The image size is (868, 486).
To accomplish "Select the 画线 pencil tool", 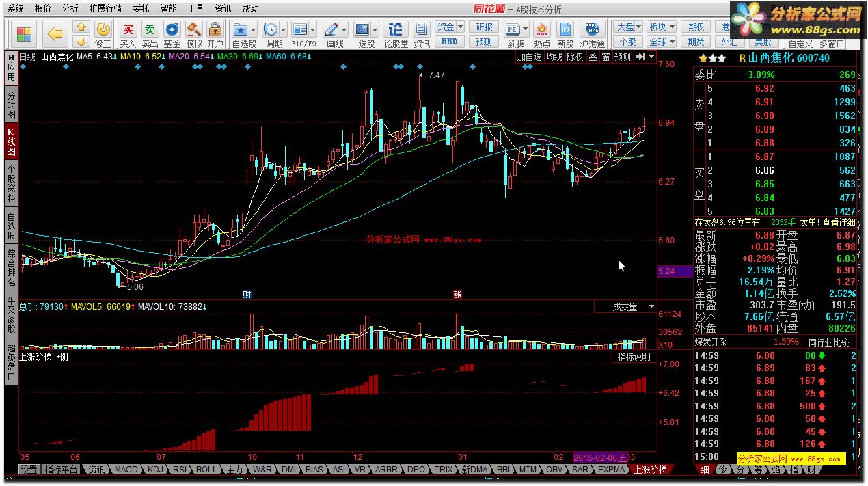I will (331, 29).
